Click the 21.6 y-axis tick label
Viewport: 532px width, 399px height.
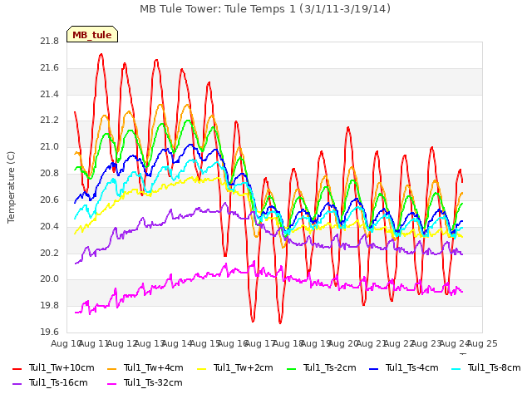click(x=50, y=68)
